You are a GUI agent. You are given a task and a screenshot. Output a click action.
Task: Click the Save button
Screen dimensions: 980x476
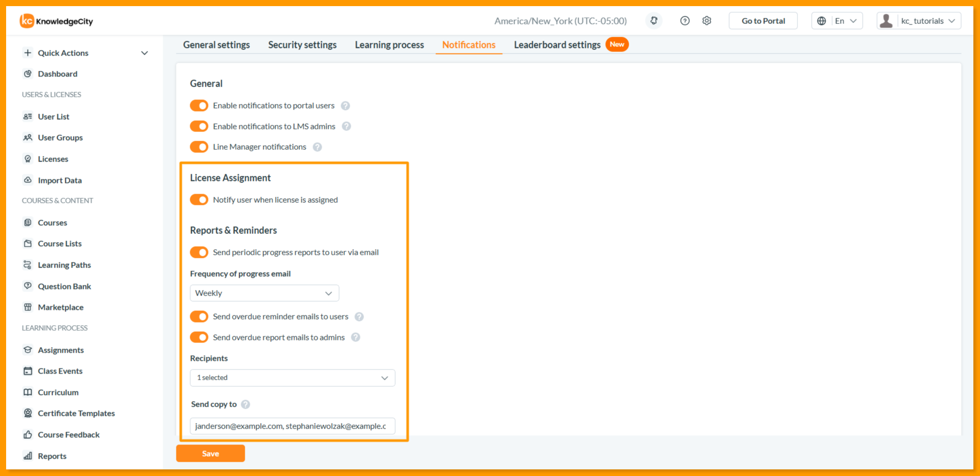coord(211,454)
